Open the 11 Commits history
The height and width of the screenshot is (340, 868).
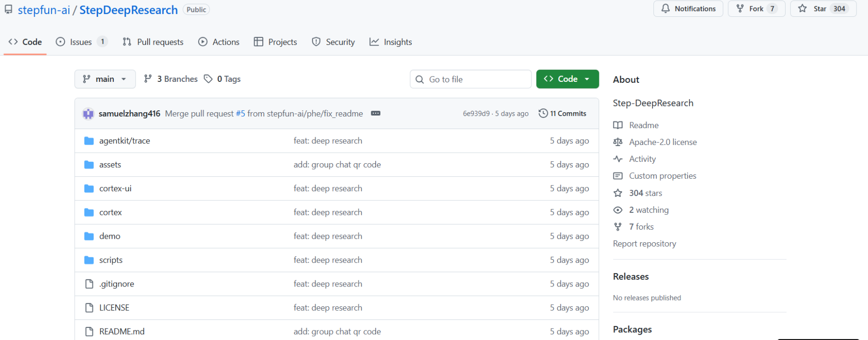point(563,113)
